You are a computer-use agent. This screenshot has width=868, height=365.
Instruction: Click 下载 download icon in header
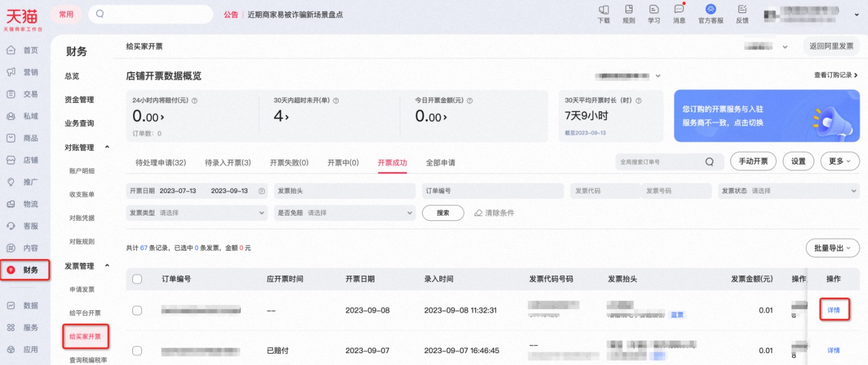pos(603,10)
